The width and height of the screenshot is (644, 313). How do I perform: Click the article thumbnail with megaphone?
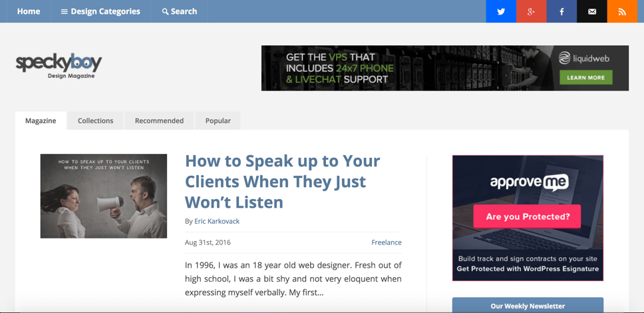(104, 196)
